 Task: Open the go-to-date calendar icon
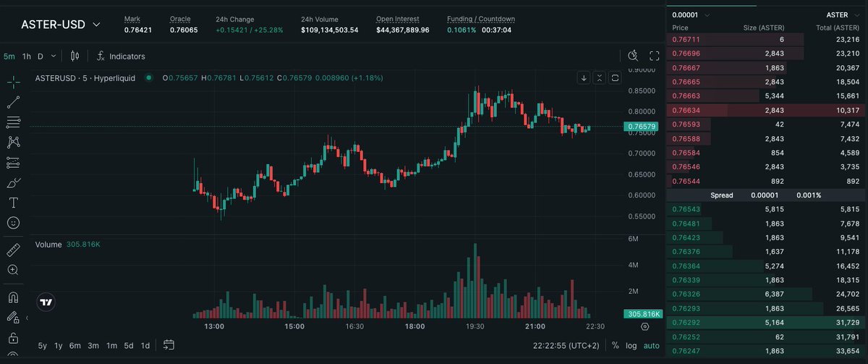pos(169,345)
